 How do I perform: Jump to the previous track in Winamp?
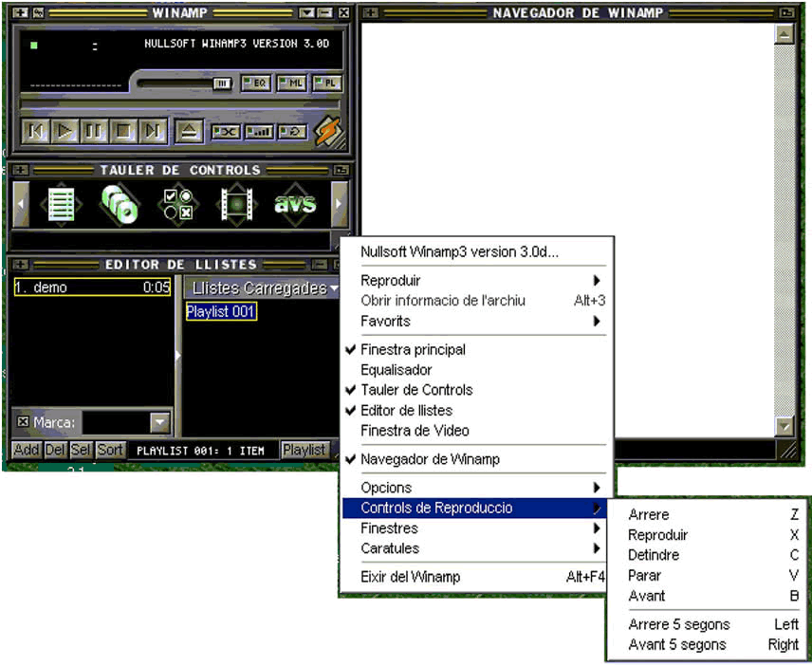[36, 131]
